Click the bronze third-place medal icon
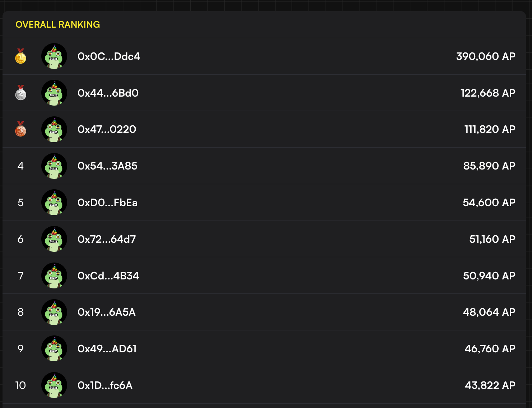532x408 pixels. (20, 129)
